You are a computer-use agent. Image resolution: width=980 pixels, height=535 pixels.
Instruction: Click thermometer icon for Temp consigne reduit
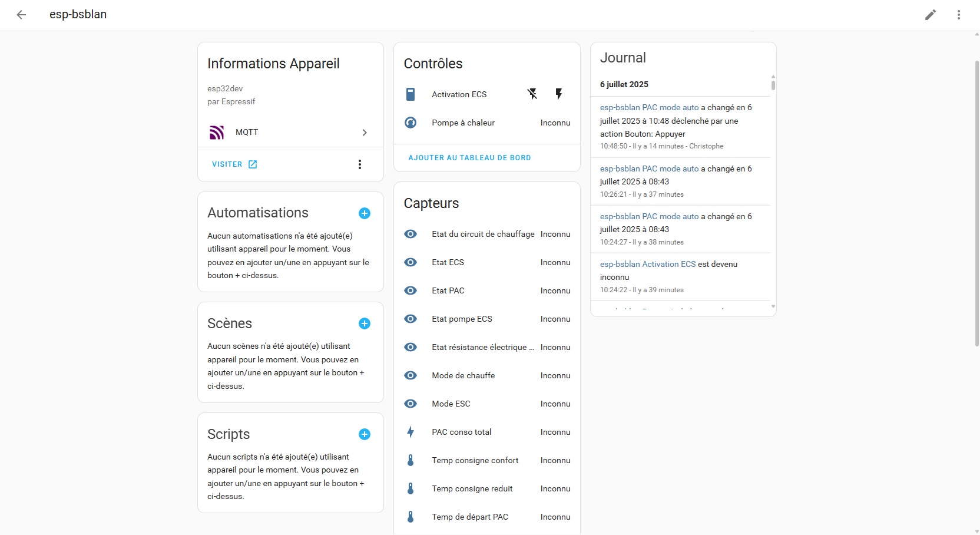[410, 488]
